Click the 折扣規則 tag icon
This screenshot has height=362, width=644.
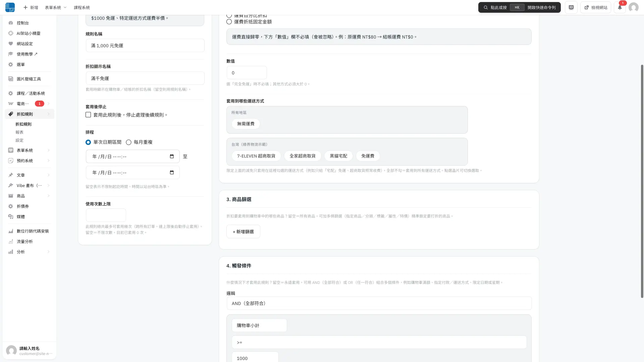click(11, 114)
